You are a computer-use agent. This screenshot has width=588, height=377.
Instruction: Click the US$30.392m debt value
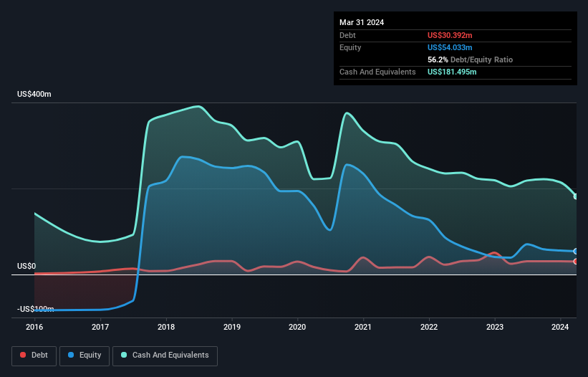[x=450, y=35]
